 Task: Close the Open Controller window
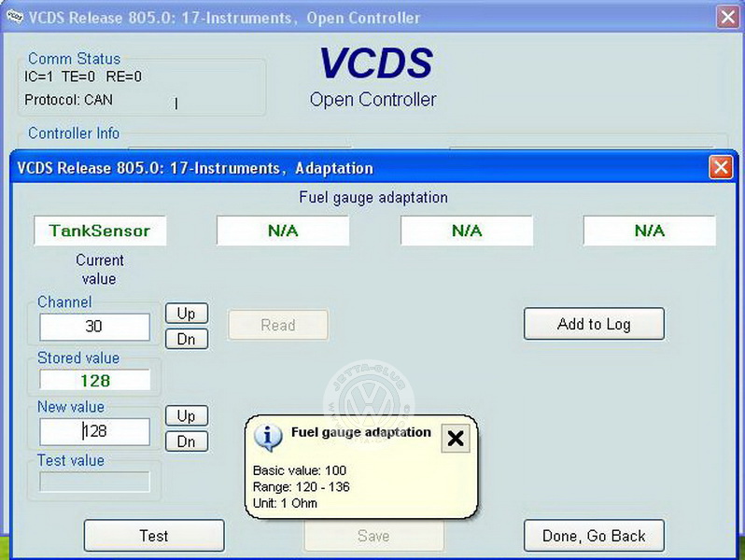728,17
